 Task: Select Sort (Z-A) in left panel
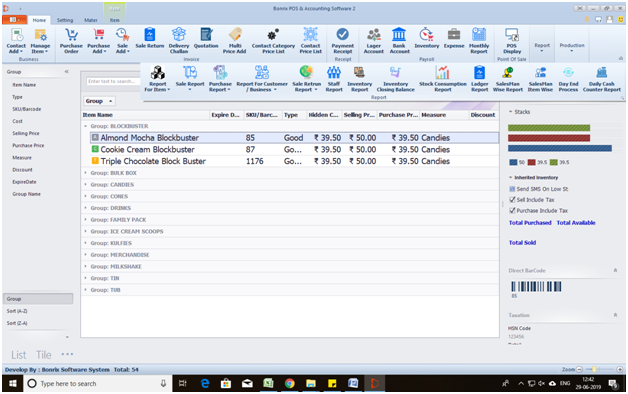click(x=17, y=323)
